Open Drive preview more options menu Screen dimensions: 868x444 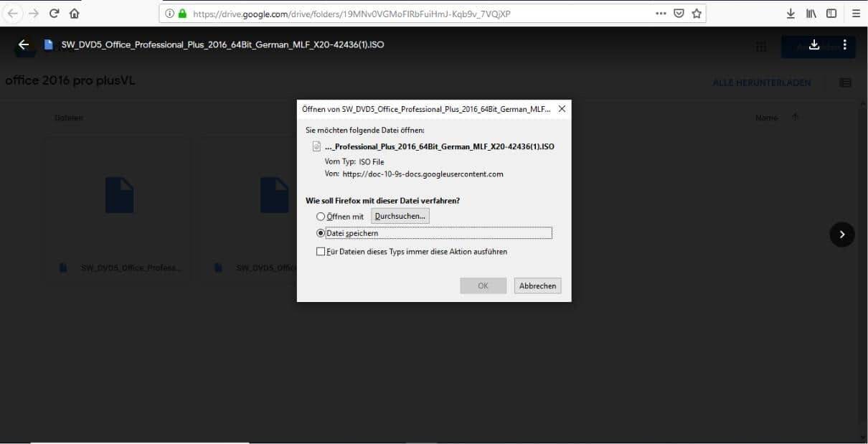845,44
